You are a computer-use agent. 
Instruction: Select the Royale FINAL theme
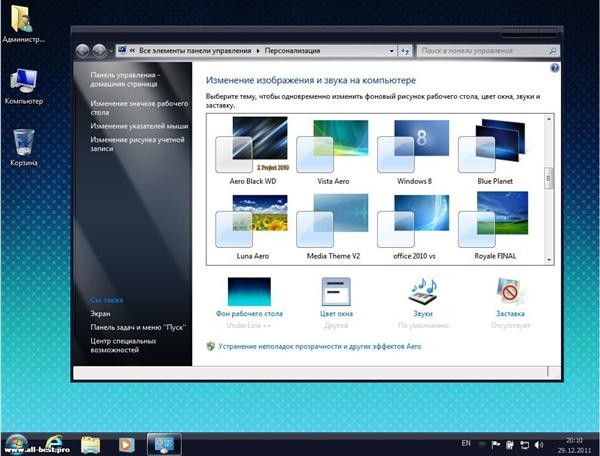495,226
